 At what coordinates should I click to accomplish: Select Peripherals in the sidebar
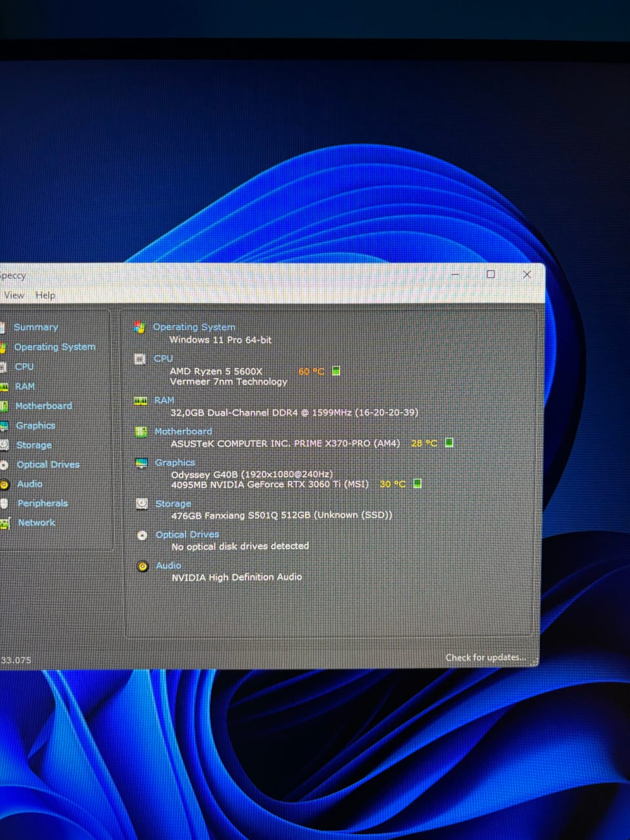43,503
